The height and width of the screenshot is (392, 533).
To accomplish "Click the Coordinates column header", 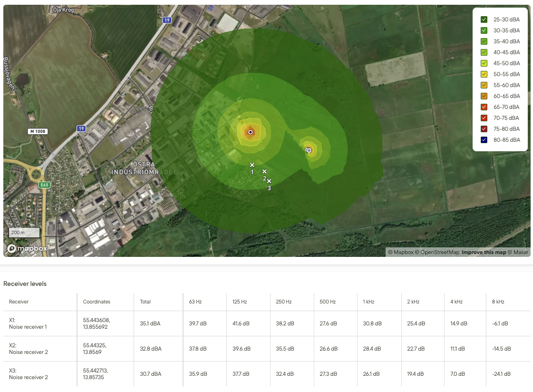I will click(x=97, y=302).
